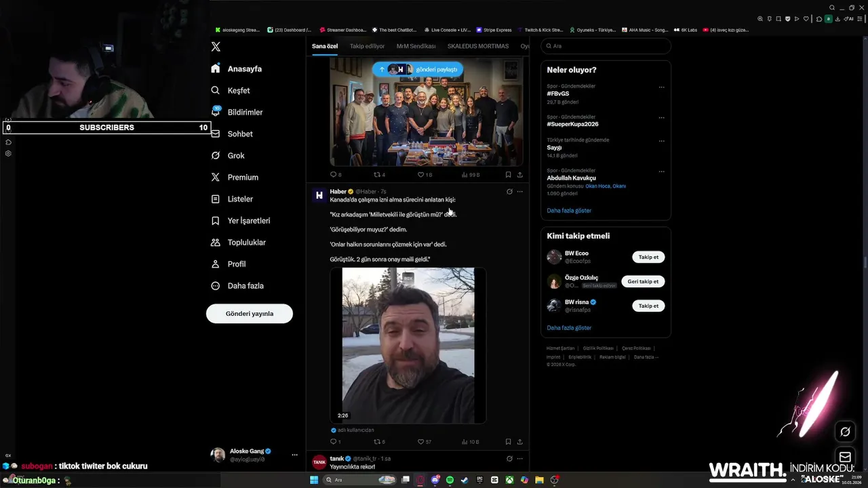Follow BW Ecoo with Takip et
Screen dimensions: 868x488
pyautogui.click(x=648, y=257)
